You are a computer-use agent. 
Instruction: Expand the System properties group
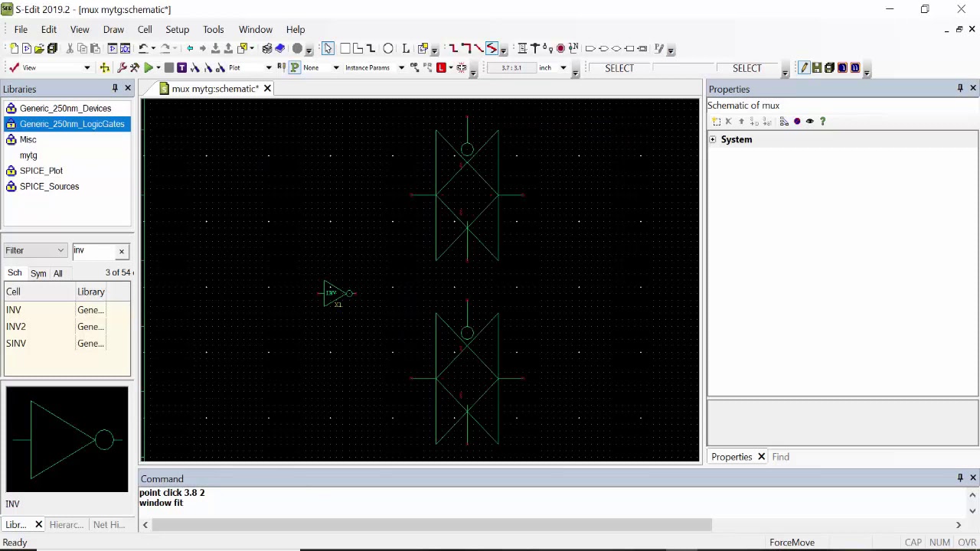point(713,139)
